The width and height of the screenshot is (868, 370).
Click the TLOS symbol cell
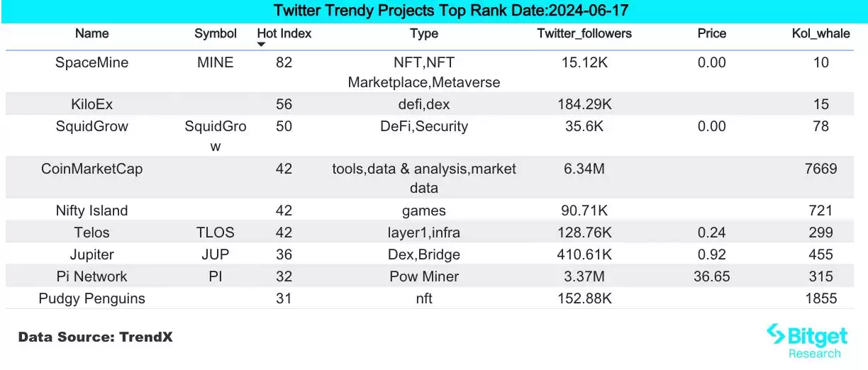pos(216,232)
